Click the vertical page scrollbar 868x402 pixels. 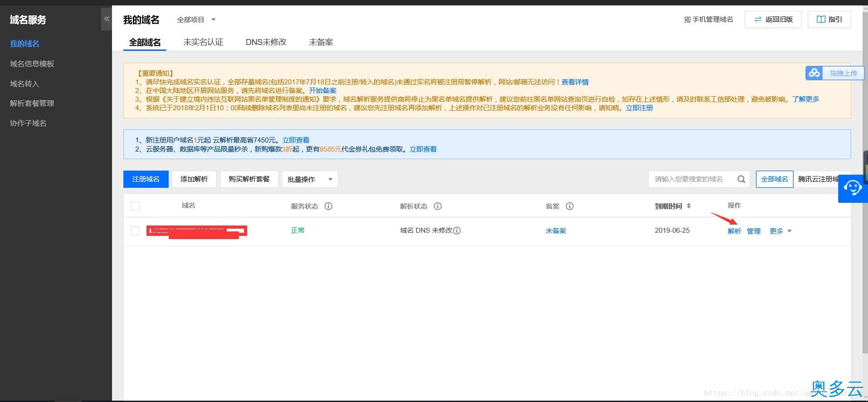(865, 182)
